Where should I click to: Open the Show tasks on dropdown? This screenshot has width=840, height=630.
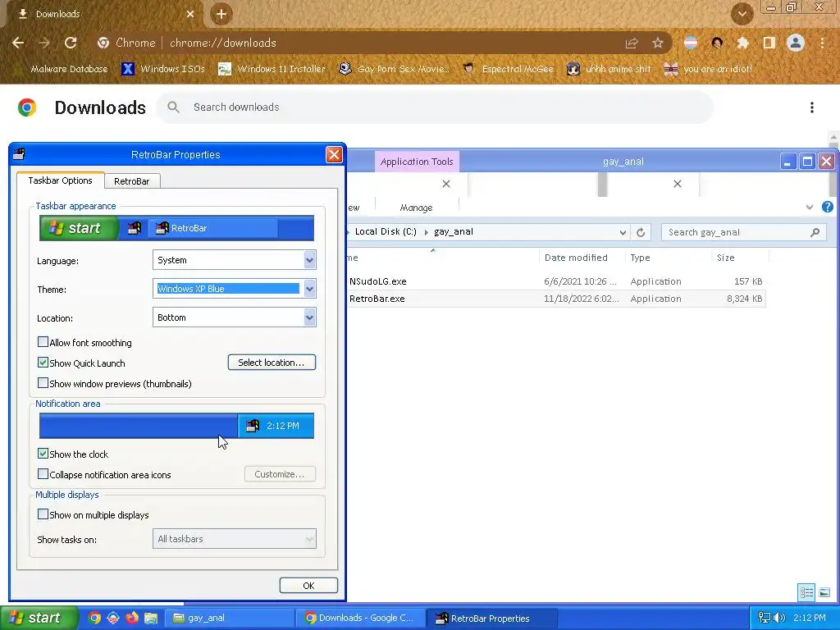pyautogui.click(x=309, y=539)
